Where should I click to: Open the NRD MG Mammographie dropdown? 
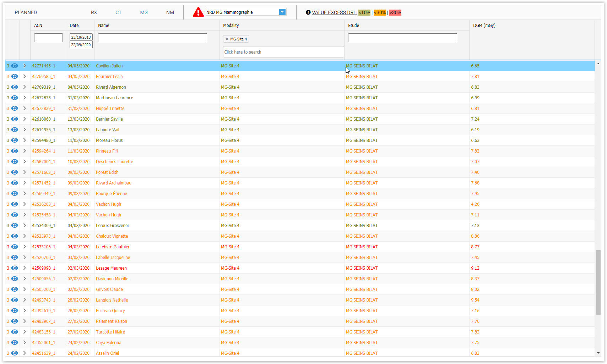point(282,12)
